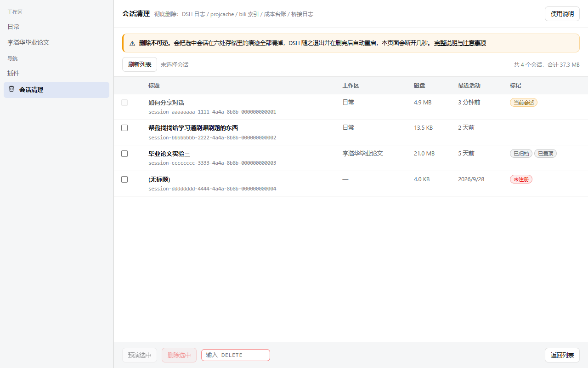Click the title (无标题)

point(159,179)
